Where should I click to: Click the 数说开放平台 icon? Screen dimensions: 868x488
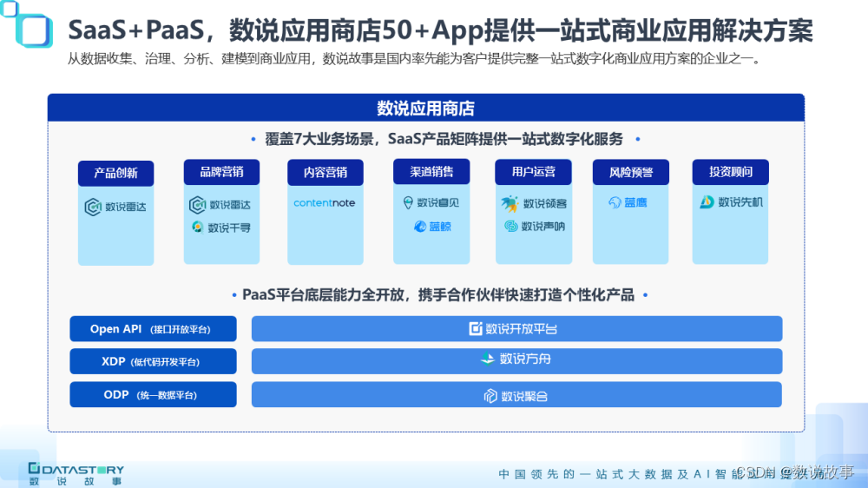pos(476,328)
